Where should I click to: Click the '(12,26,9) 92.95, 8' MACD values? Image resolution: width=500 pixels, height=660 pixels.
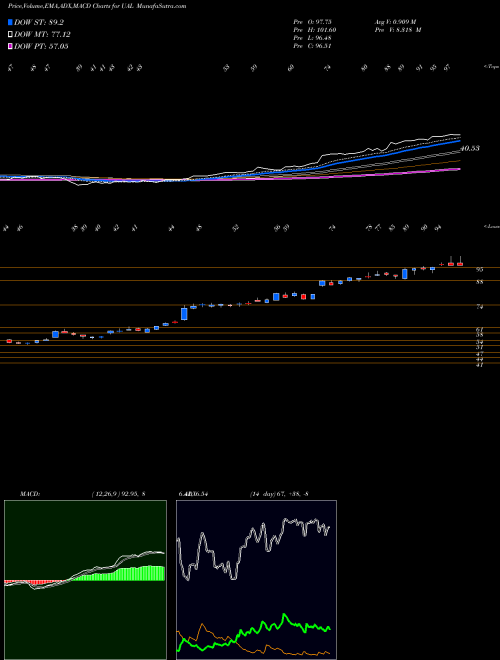click(118, 494)
